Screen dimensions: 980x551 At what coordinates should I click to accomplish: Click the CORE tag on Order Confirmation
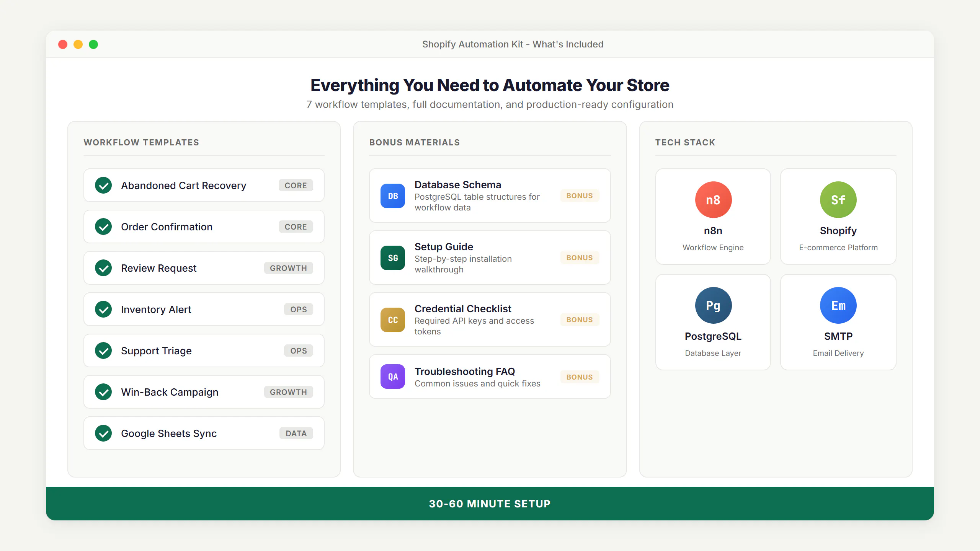(x=296, y=227)
